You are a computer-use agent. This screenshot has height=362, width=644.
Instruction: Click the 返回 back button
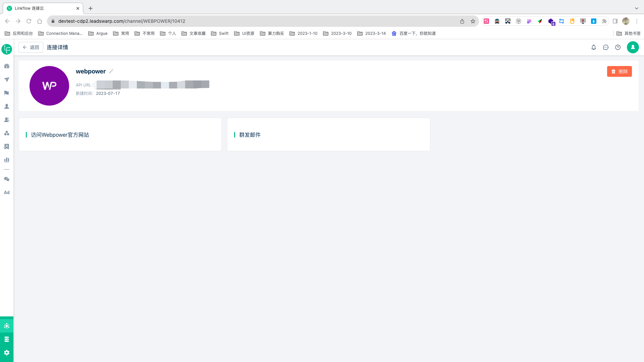(x=31, y=47)
